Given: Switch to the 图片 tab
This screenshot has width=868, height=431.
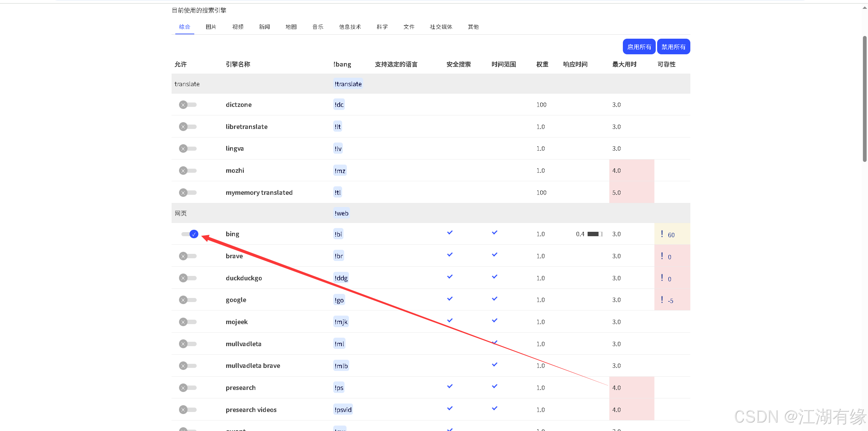Looking at the screenshot, I should [x=211, y=27].
